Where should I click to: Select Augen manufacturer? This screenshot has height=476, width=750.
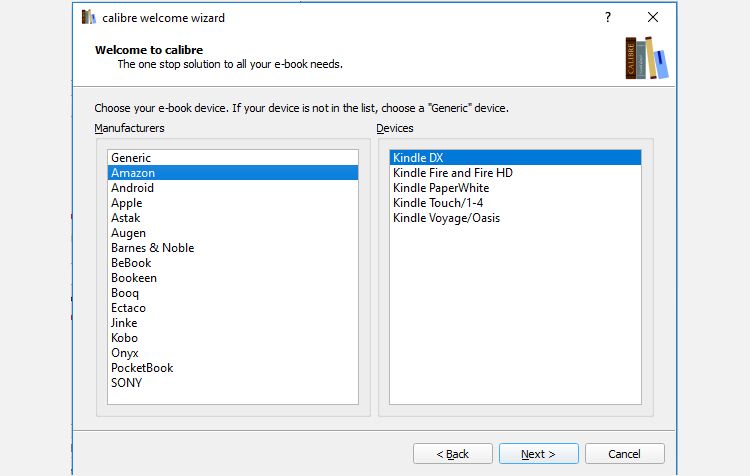(233, 233)
